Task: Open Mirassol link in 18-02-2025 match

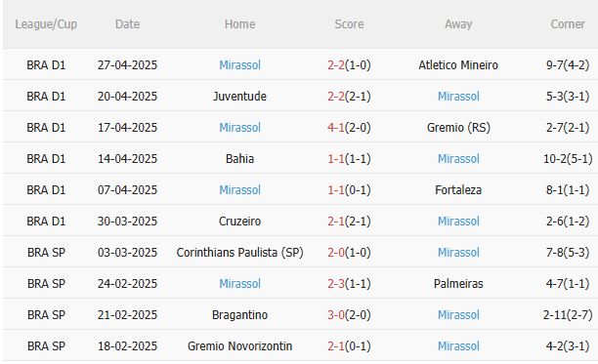Action: coord(458,346)
